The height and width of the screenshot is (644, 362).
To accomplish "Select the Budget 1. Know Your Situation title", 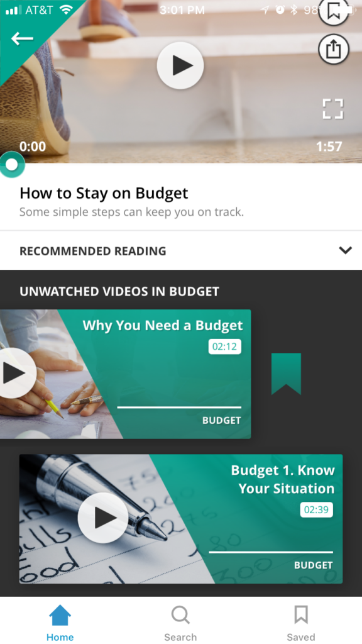I will tap(283, 479).
